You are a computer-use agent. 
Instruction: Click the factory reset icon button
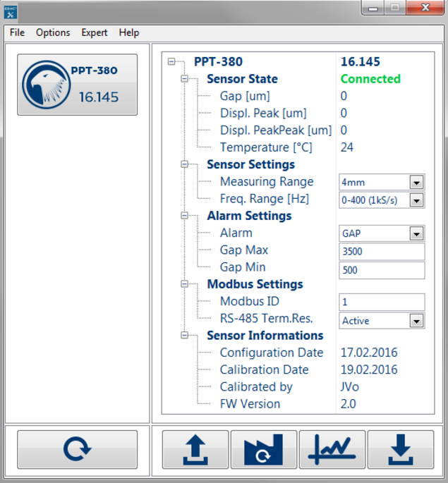(x=263, y=450)
